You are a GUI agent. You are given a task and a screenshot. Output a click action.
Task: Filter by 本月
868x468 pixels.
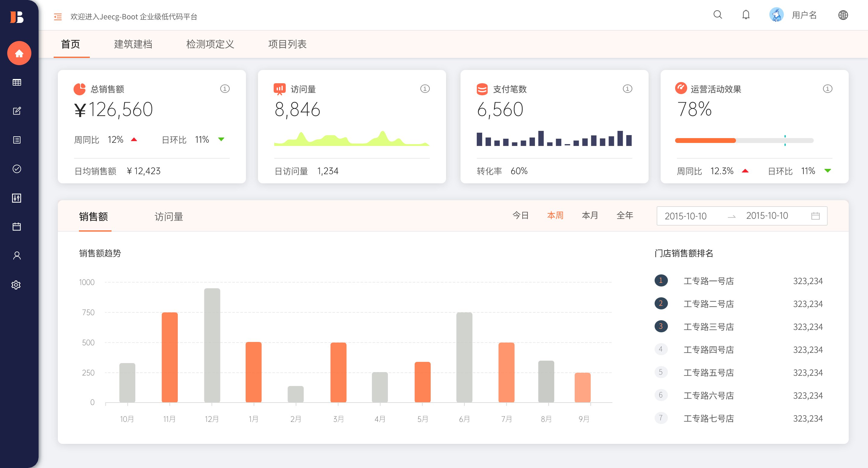pyautogui.click(x=590, y=216)
